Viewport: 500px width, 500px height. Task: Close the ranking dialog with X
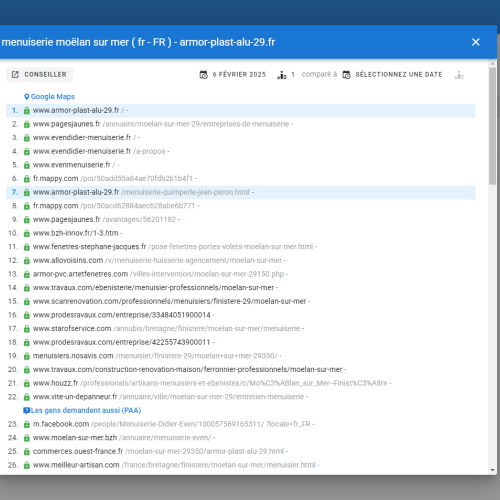(476, 42)
